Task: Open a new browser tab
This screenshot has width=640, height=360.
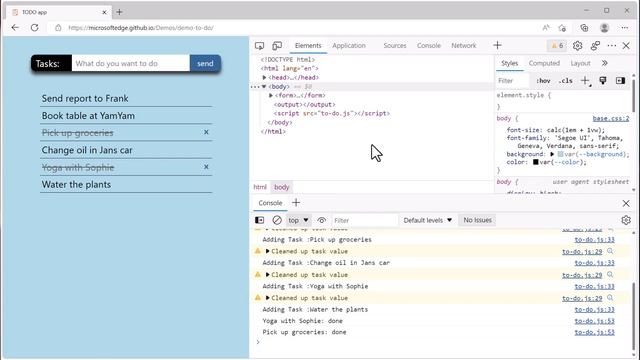Action: [119, 12]
